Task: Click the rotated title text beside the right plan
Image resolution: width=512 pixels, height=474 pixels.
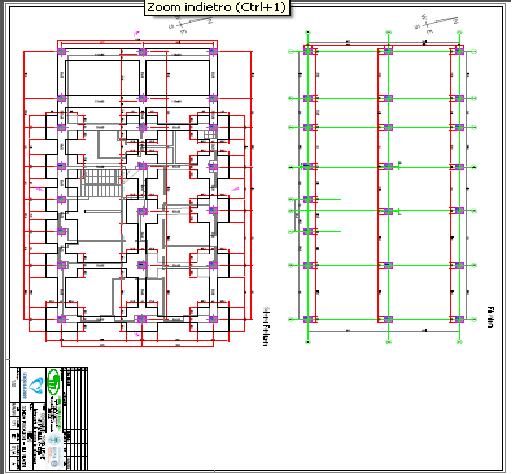Action: (490, 317)
